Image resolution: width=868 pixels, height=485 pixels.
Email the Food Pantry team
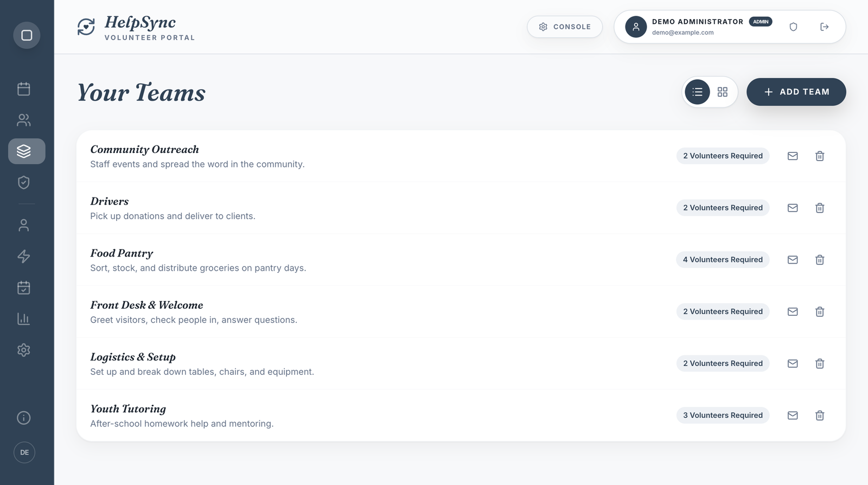coord(793,260)
